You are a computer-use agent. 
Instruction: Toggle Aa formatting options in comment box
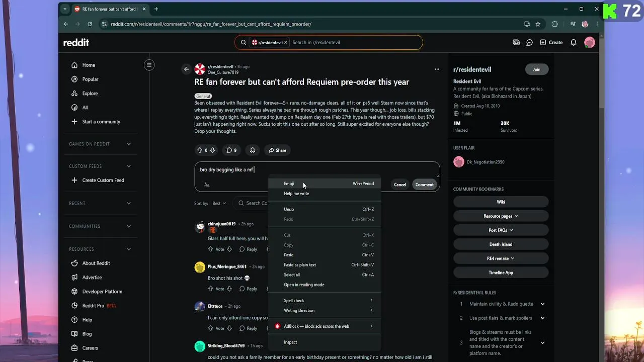click(207, 185)
